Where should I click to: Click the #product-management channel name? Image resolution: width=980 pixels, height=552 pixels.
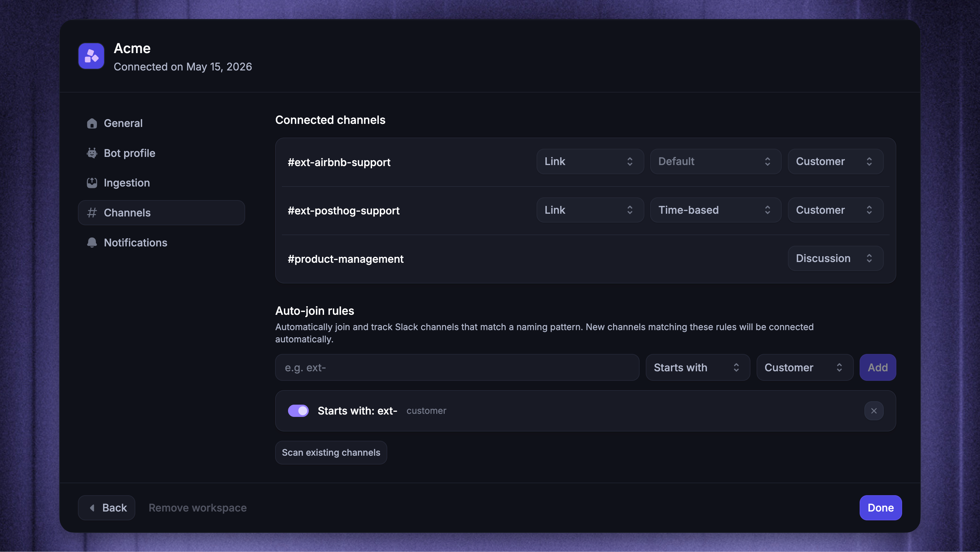(345, 259)
